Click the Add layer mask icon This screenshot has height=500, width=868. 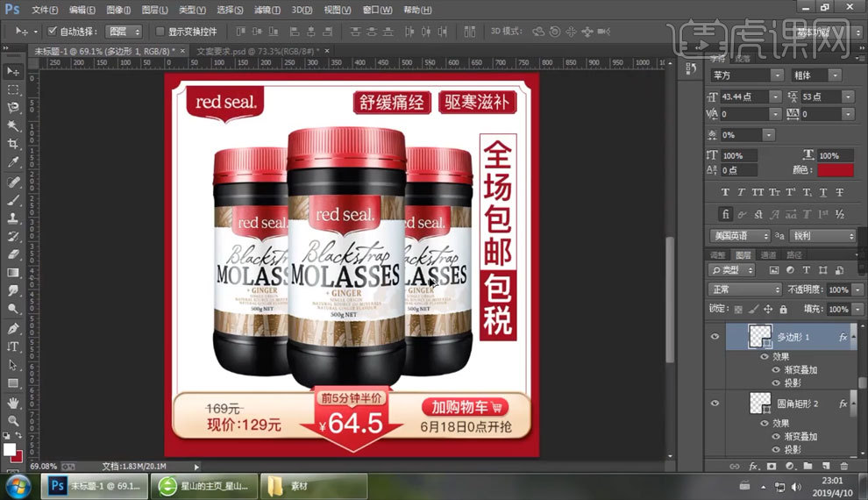coord(772,466)
